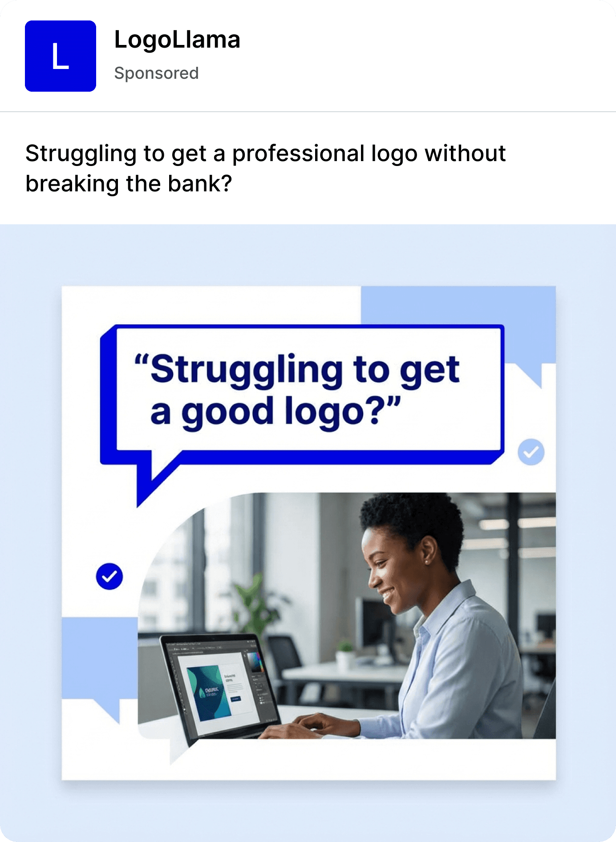Click the Sponsored label

tap(156, 73)
